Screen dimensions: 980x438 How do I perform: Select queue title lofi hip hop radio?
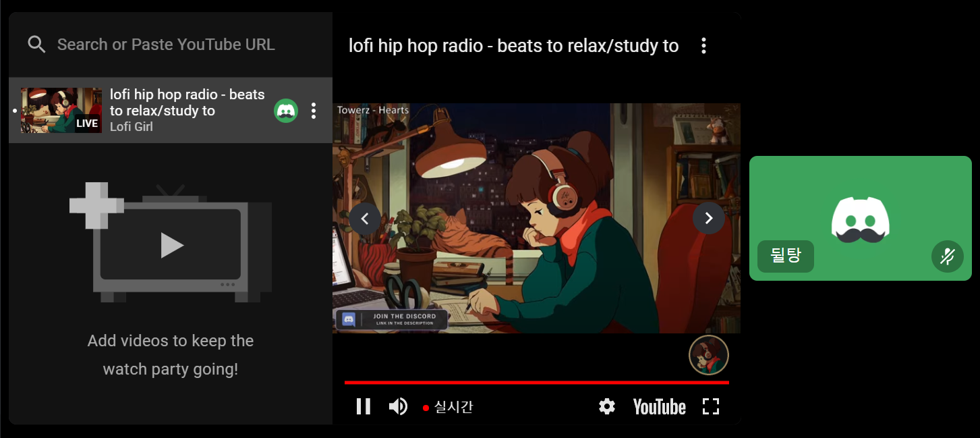[188, 103]
